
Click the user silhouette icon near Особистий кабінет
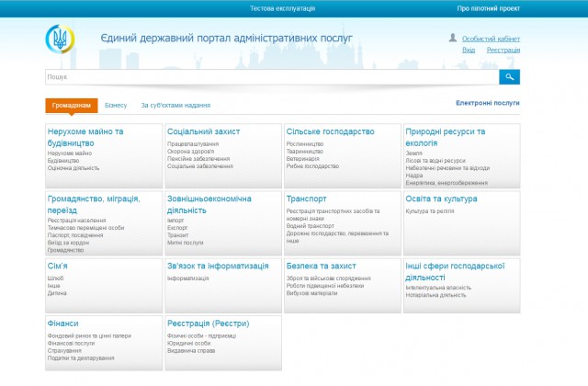[x=452, y=39]
